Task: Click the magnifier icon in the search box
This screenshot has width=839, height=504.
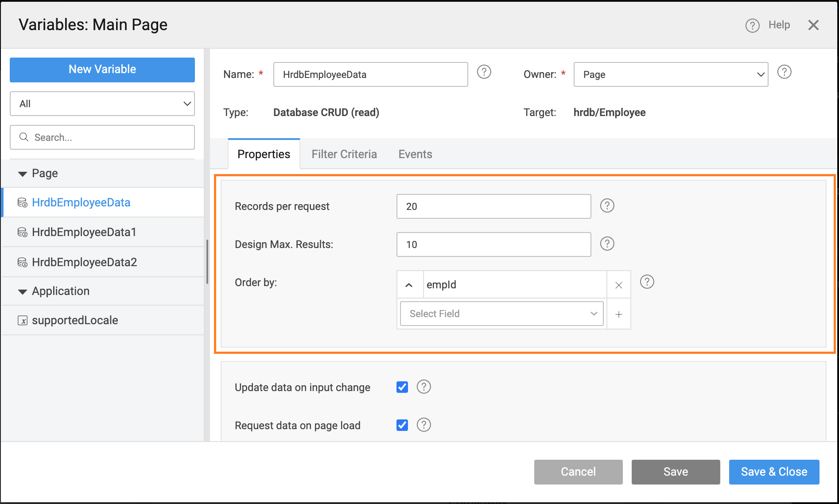Action: point(24,137)
